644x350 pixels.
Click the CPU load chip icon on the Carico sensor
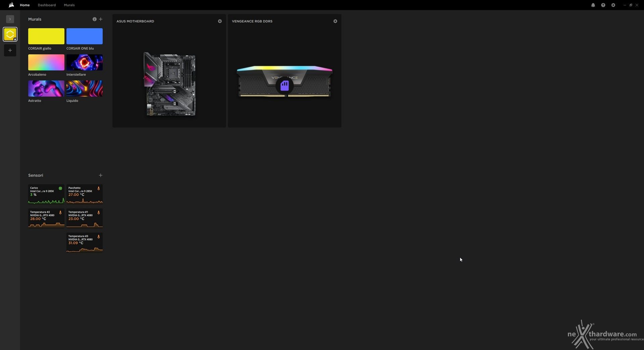[x=60, y=188]
